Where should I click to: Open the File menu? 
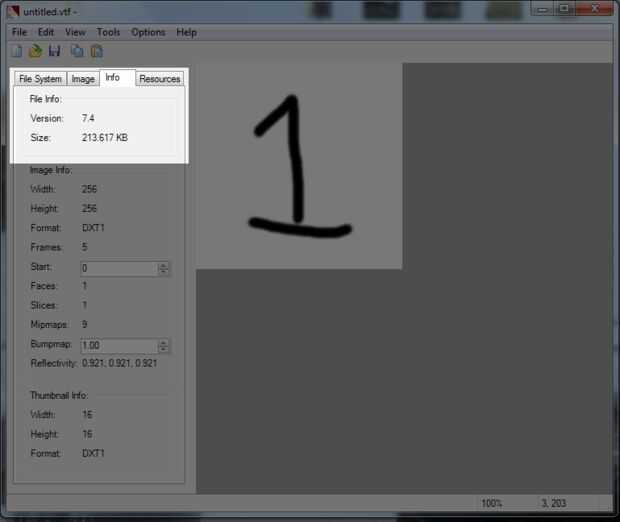tap(19, 32)
